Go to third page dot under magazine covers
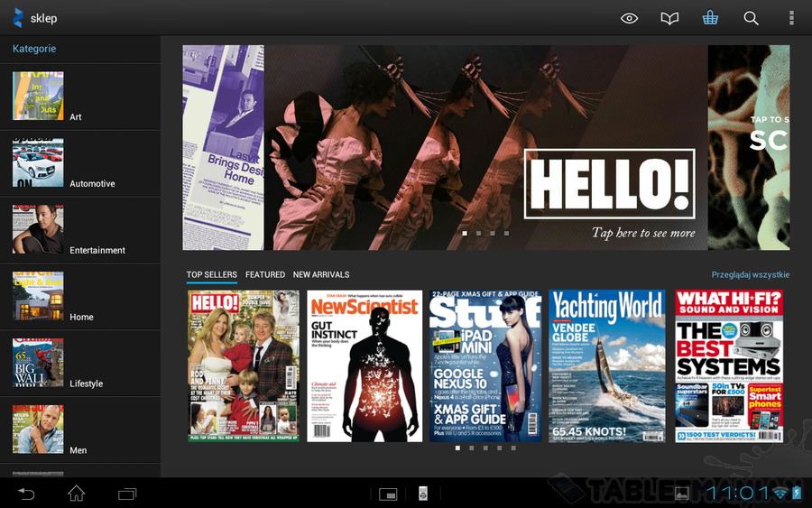Viewport: 812px width, 508px height. click(485, 448)
